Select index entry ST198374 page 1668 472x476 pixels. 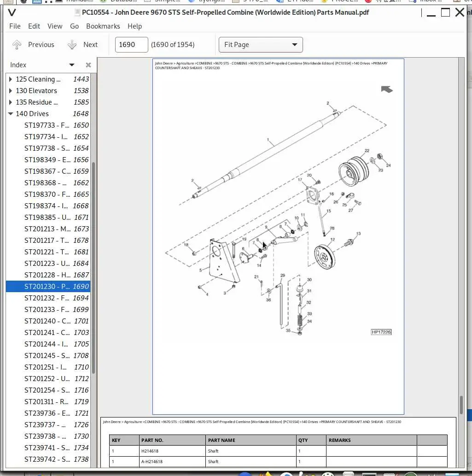[x=48, y=206]
